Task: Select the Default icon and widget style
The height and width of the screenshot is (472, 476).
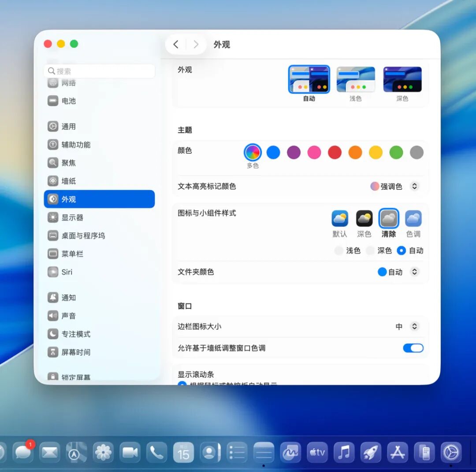Action: coord(340,218)
